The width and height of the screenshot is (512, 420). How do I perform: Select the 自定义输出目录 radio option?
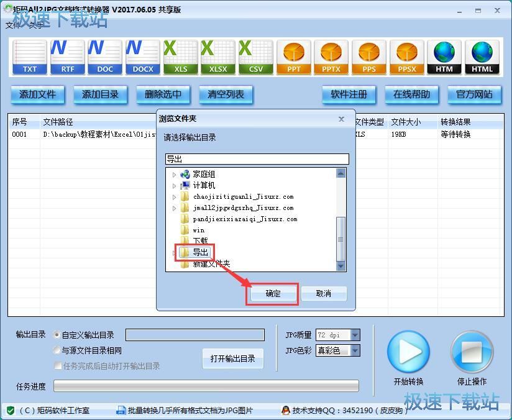pyautogui.click(x=57, y=334)
